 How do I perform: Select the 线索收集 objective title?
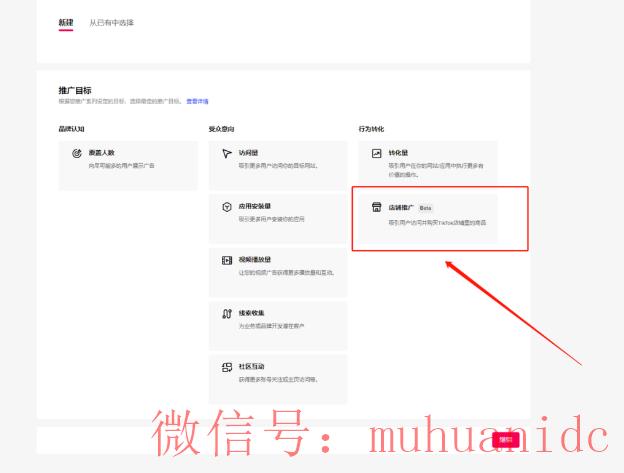point(252,313)
